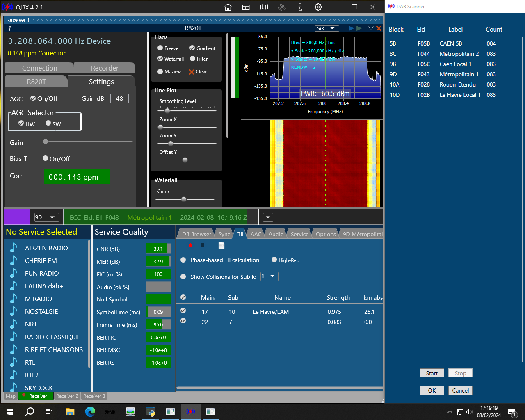Switch to the Sync tab
This screenshot has height=420, width=525.
[224, 234]
